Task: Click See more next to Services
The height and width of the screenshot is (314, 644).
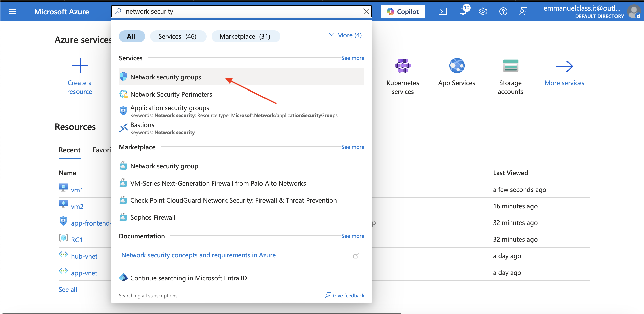Action: click(x=353, y=58)
